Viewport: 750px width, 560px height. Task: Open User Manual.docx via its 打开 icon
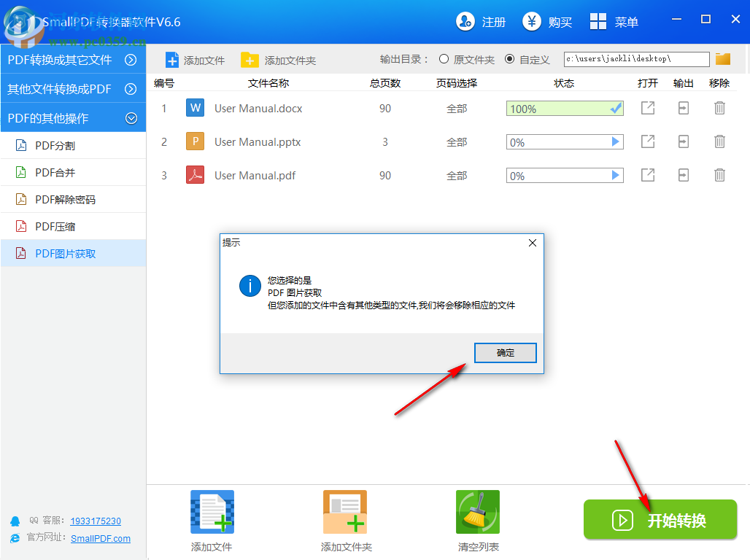[647, 108]
